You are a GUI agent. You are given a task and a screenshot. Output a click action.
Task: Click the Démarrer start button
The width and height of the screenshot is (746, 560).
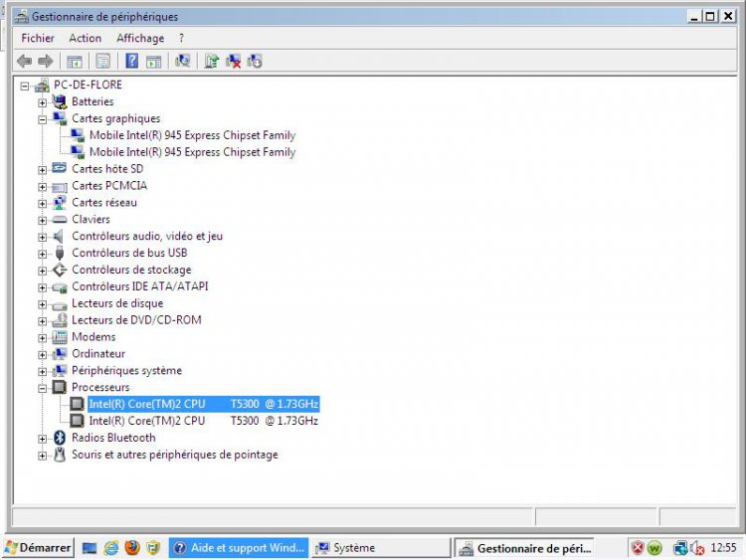tap(38, 548)
